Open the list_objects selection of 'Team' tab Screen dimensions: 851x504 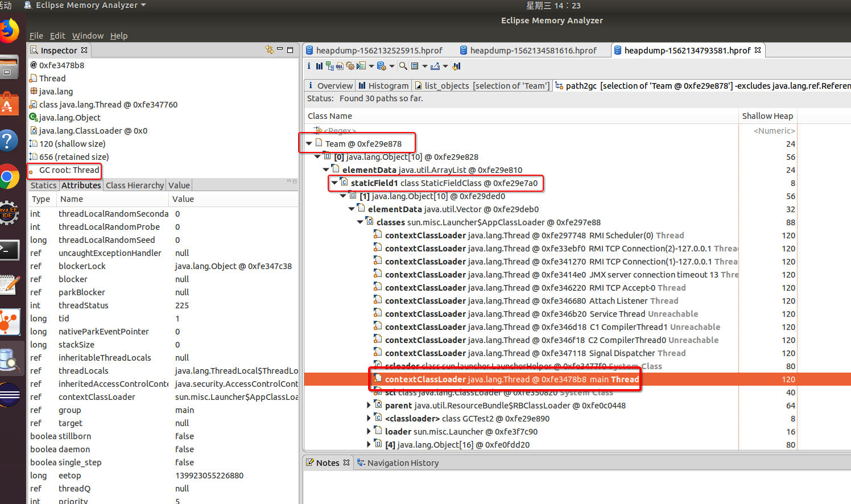tap(482, 85)
